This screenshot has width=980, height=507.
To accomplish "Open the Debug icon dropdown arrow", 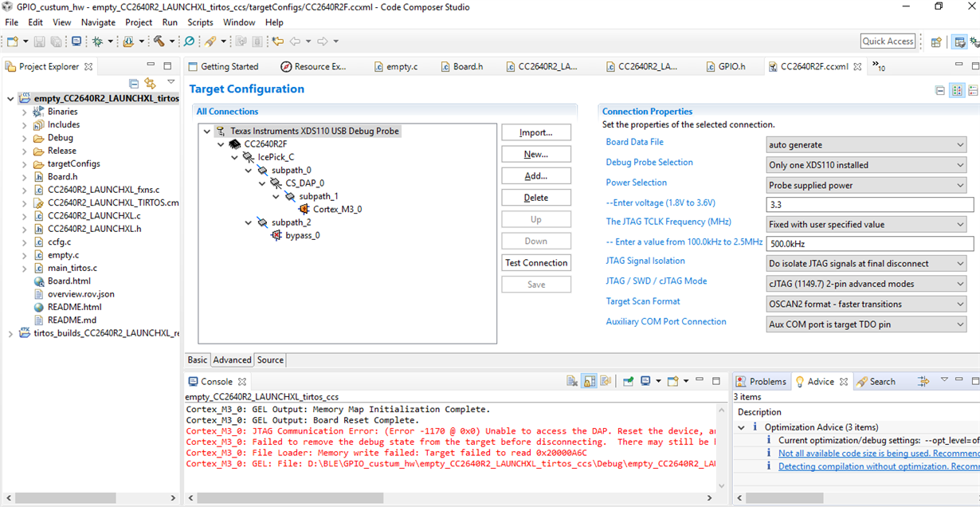I will tap(109, 41).
